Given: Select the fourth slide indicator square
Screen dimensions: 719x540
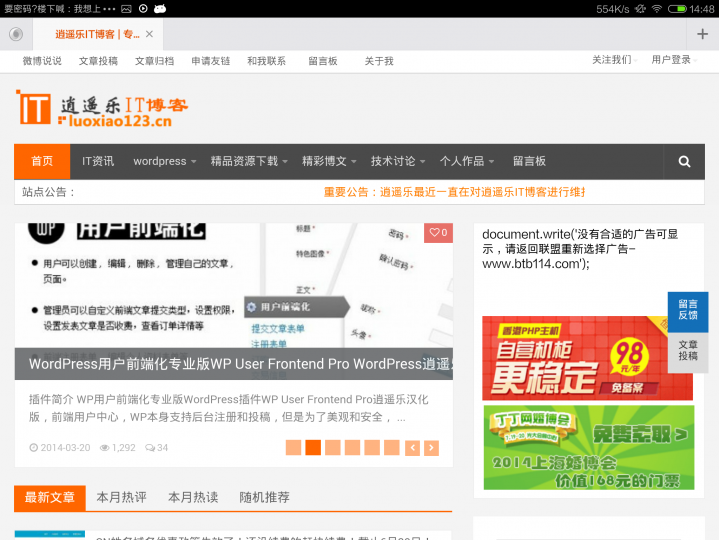Looking at the screenshot, I should [x=353, y=448].
